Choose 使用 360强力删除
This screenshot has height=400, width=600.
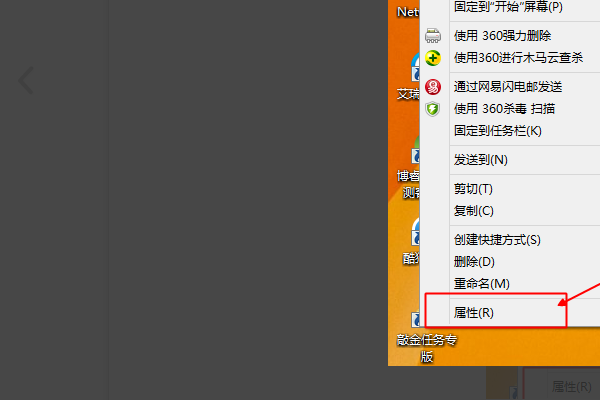[502, 36]
